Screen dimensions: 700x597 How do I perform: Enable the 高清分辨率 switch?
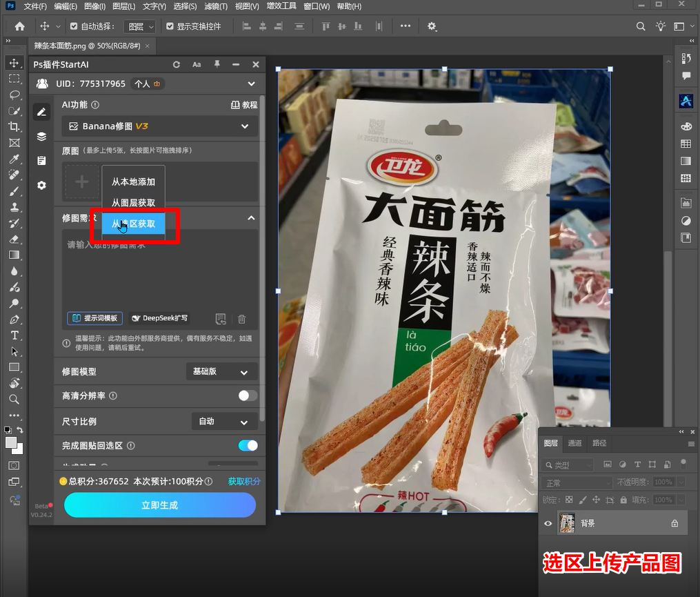[248, 395]
